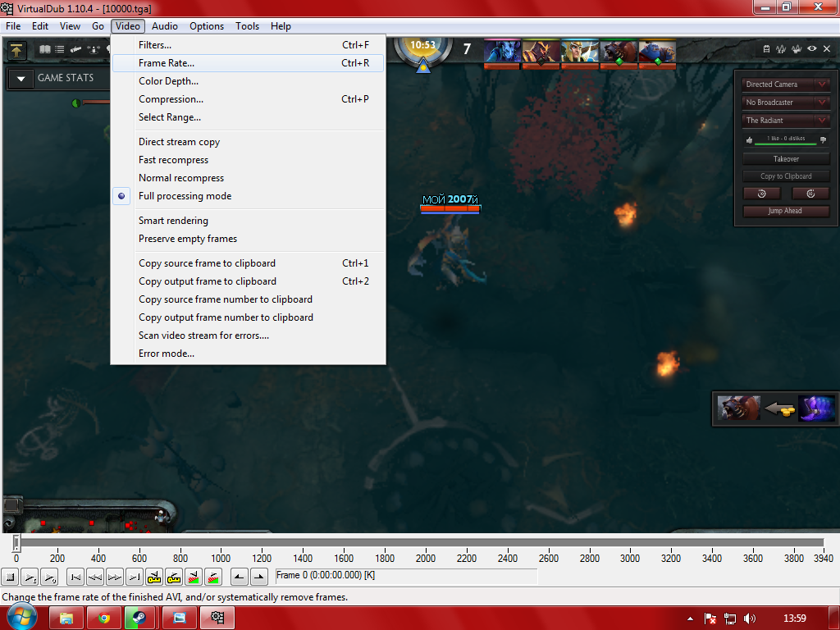The image size is (840, 630).
Task: Choose Filters... from Video menu
Action: point(249,45)
